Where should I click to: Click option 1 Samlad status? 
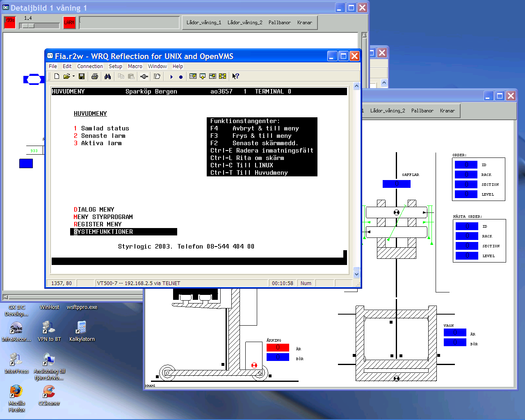pos(101,128)
